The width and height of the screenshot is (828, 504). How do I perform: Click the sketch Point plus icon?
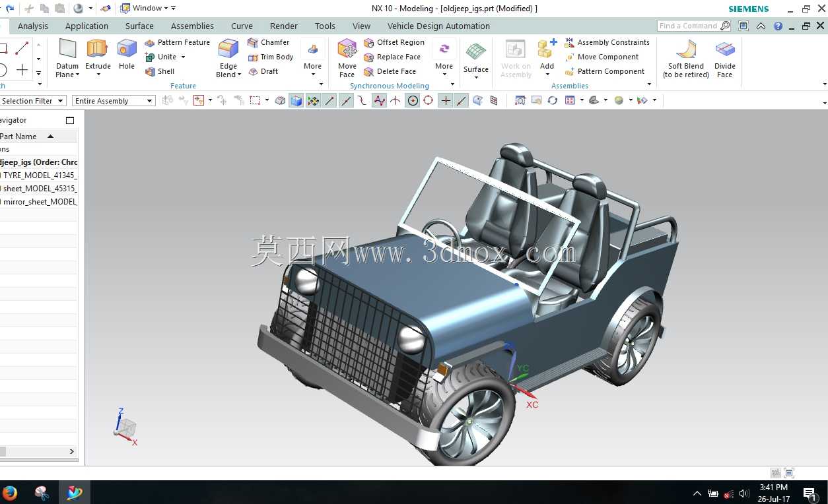(x=22, y=70)
